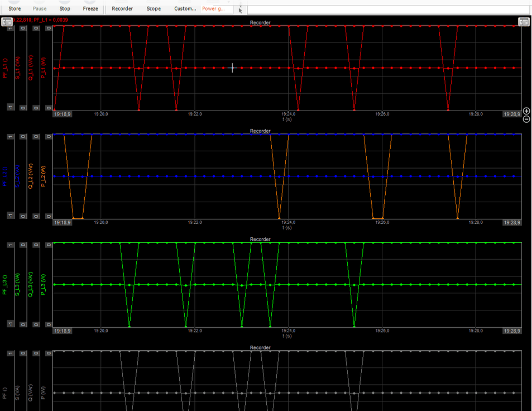Screen dimensions: 532x411
Task: Select the P_L3 (W) axis label
Action: [x=43, y=285]
